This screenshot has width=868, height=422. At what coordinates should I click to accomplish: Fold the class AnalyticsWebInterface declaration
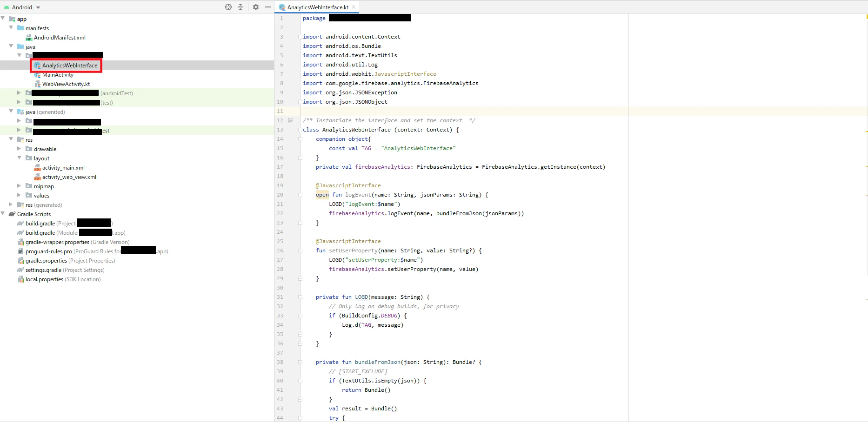[x=300, y=130]
